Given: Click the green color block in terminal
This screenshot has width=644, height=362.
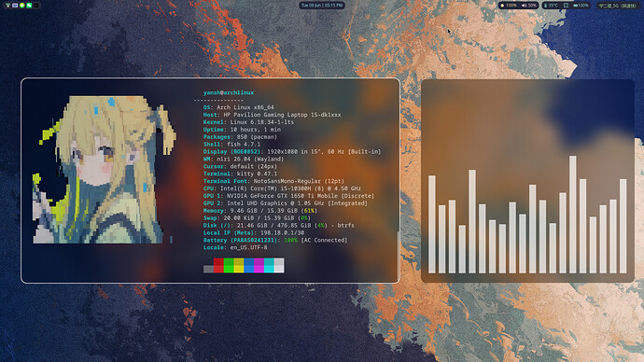Looking at the screenshot, I should pos(229,266).
